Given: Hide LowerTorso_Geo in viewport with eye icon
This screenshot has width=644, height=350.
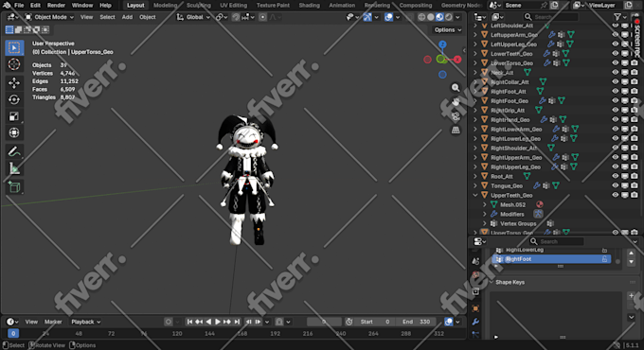Looking at the screenshot, I should click(616, 63).
